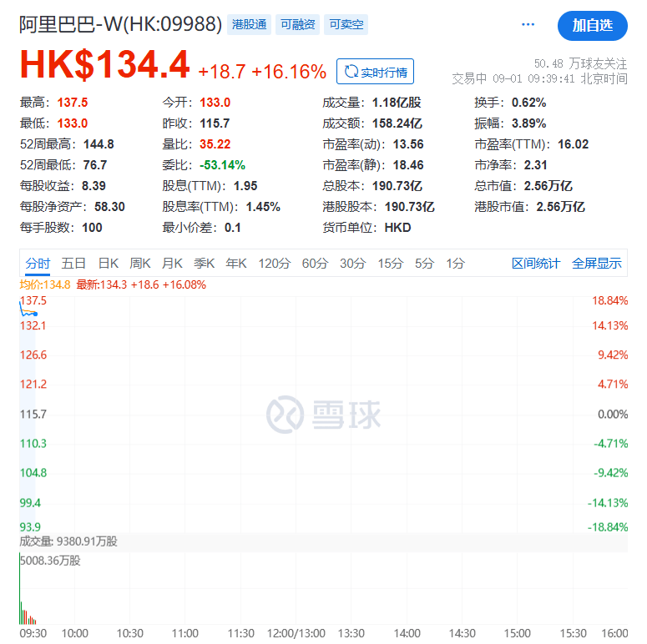The height and width of the screenshot is (644, 647).
Task: Switch to the 30分 chart tab
Action: pyautogui.click(x=353, y=263)
